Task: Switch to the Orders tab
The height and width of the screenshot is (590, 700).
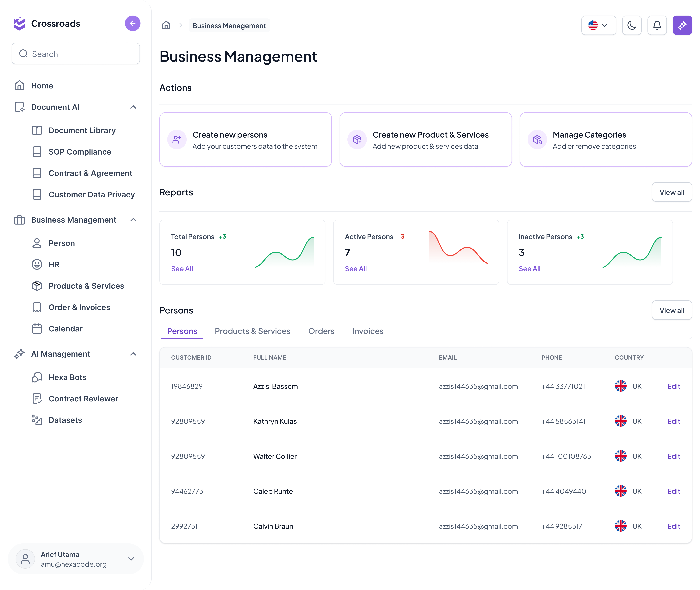Action: point(321,331)
